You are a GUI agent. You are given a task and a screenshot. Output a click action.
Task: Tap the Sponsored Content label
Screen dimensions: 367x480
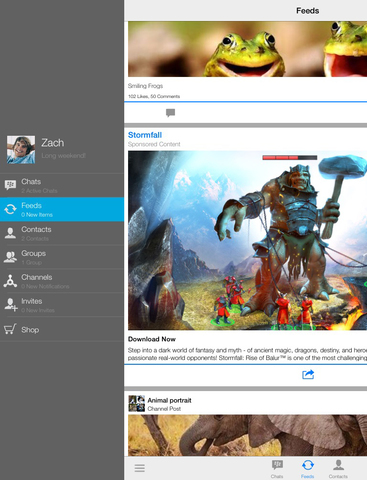[x=154, y=144]
